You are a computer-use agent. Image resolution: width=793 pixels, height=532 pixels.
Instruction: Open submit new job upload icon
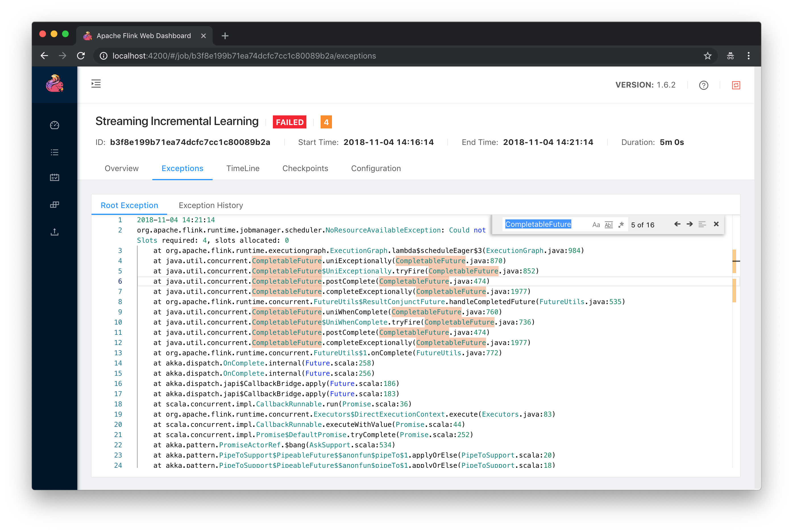[55, 232]
